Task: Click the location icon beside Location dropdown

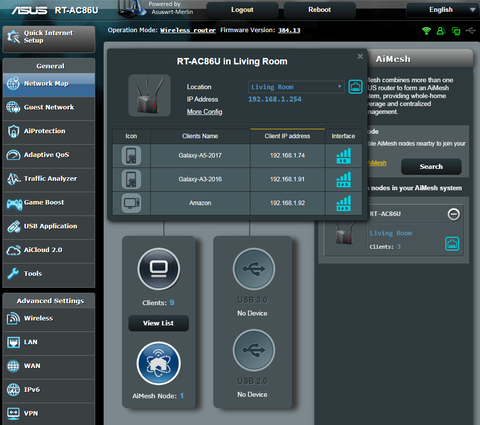Action: pos(355,87)
